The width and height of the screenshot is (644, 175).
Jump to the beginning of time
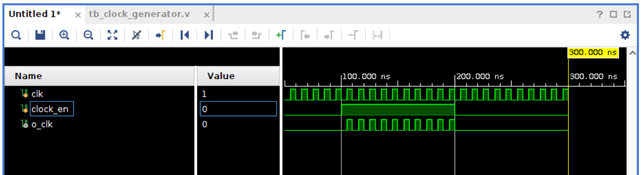click(x=185, y=35)
